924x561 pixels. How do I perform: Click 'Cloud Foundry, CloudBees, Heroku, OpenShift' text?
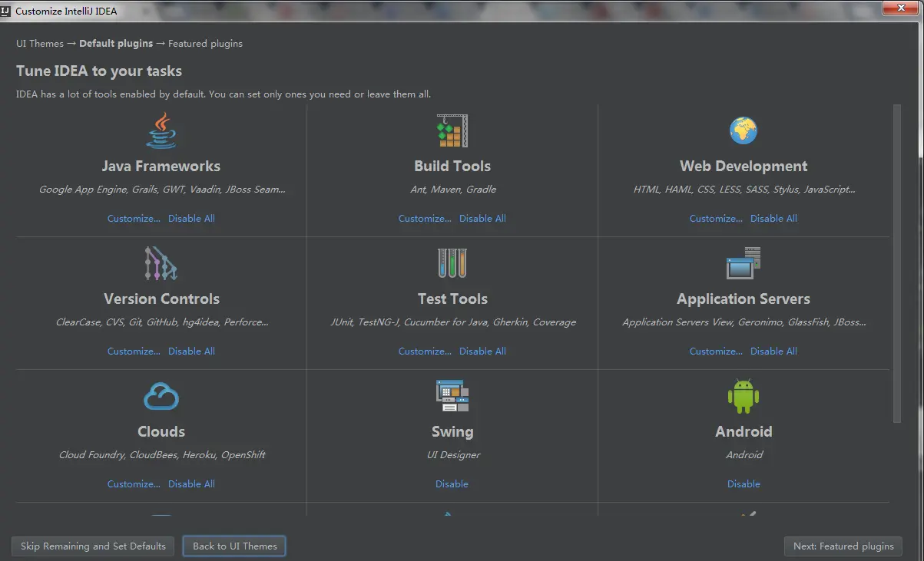(162, 455)
